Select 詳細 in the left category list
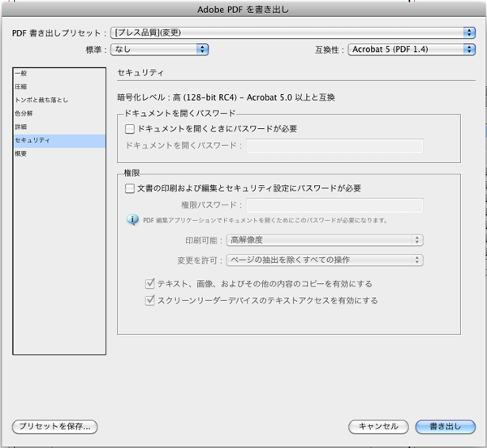487x448 pixels. click(x=59, y=127)
